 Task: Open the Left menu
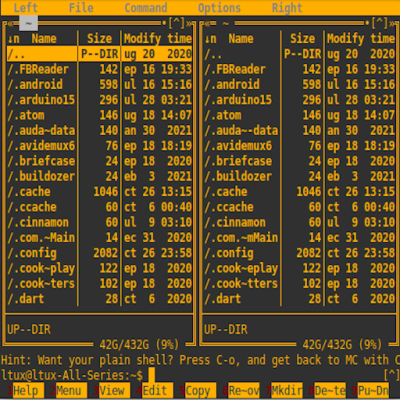coord(26,8)
